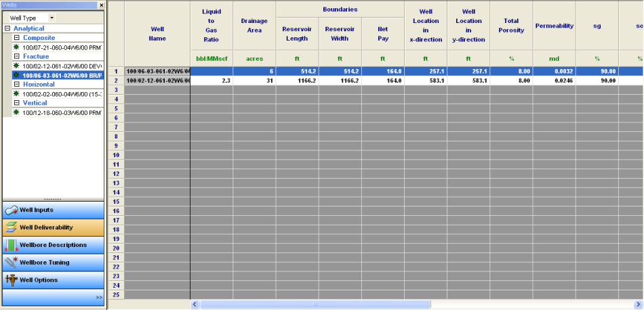Collapse the Analytical tree group

(x=7, y=29)
